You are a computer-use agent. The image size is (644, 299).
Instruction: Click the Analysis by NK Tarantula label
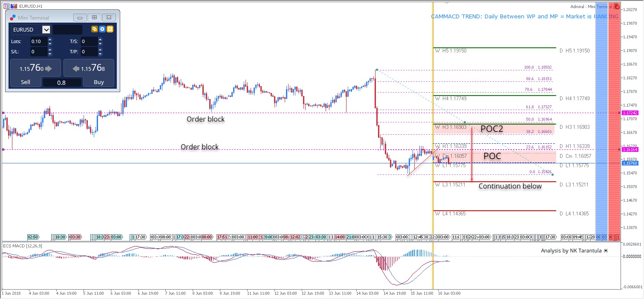tap(571, 251)
